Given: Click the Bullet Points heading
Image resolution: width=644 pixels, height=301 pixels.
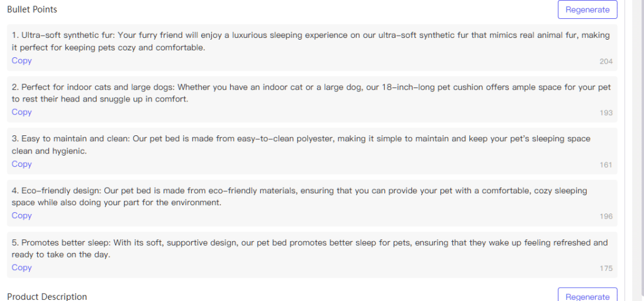Looking at the screenshot, I should (32, 9).
